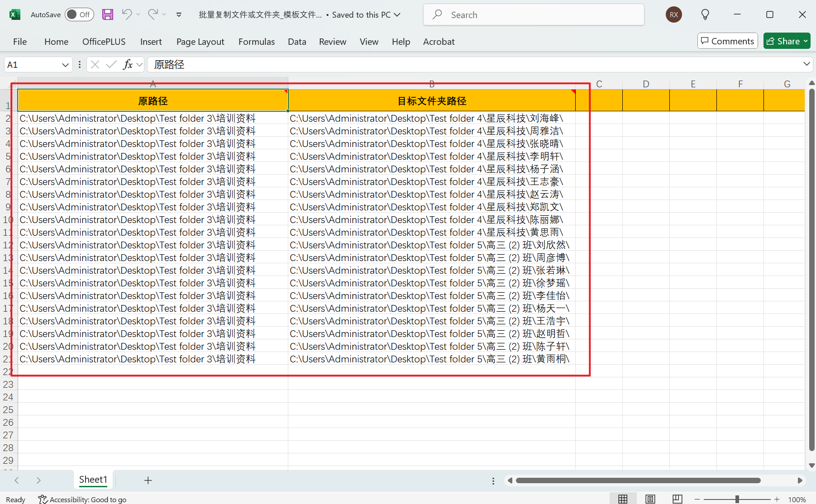This screenshot has height=504, width=816.
Task: Switch to the Data ribbon tab
Action: 296,41
